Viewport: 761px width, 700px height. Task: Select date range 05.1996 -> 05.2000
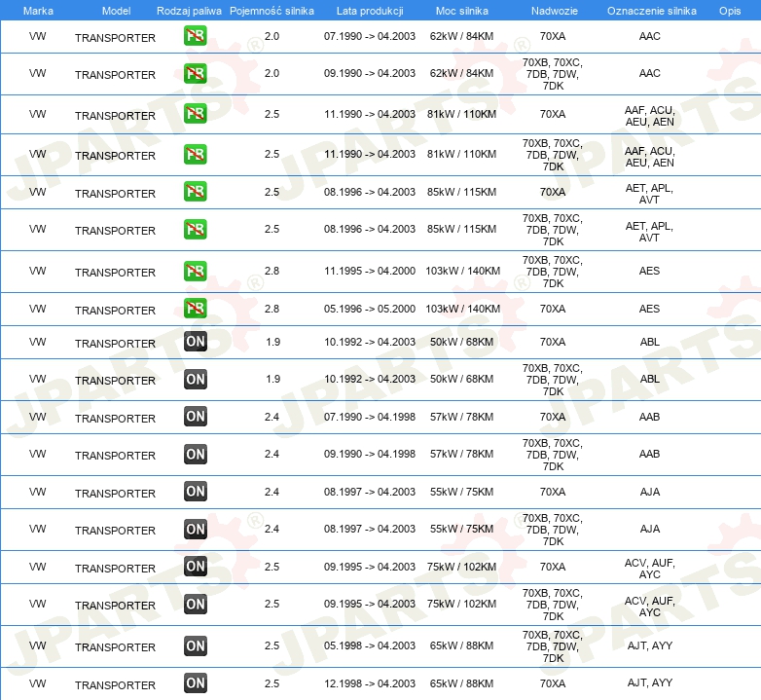[x=370, y=309]
